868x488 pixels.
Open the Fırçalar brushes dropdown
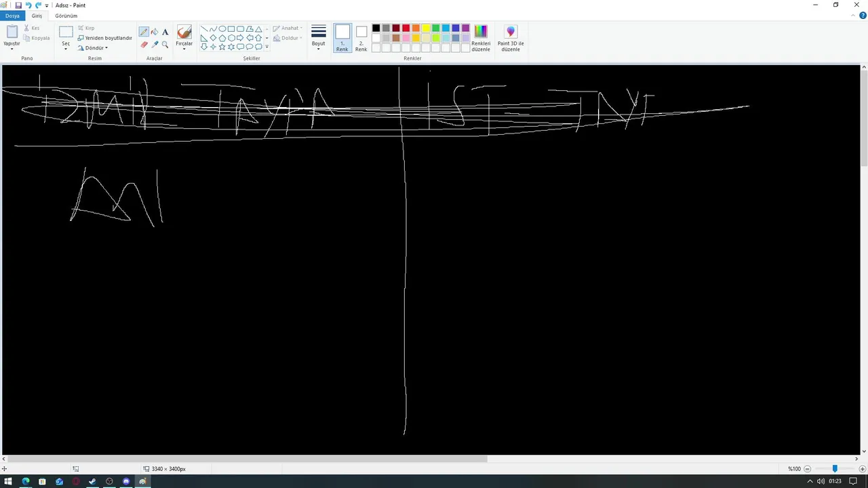184,38
